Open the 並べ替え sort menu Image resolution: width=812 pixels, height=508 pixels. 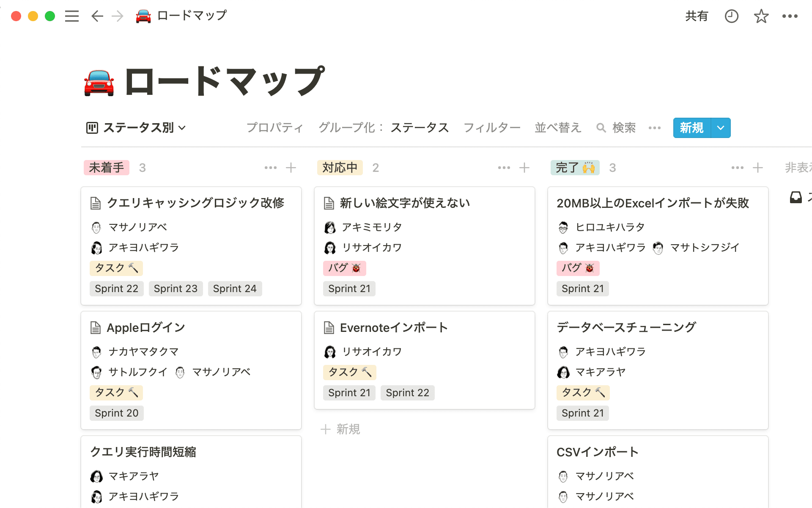pyautogui.click(x=558, y=128)
